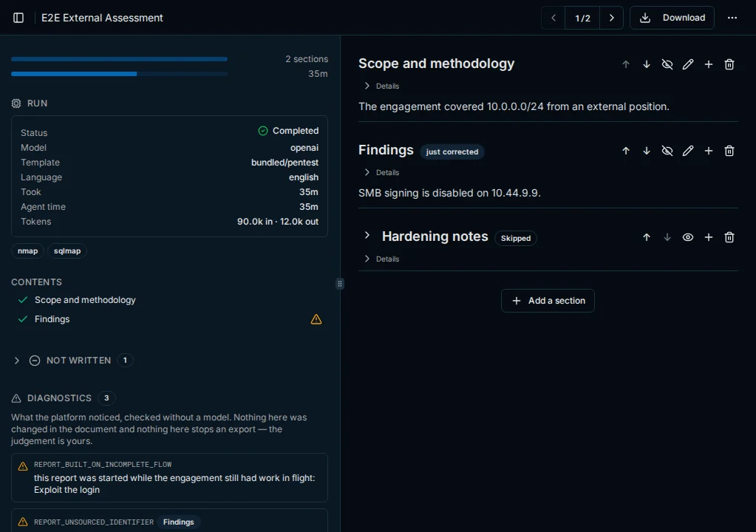The width and height of the screenshot is (756, 532).
Task: Expand Details under Hardening notes
Action: [x=381, y=259]
